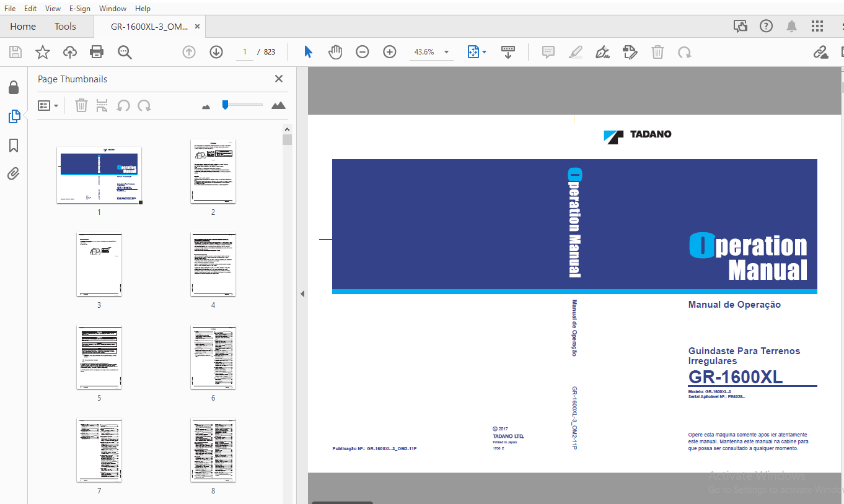Select the page 6 thumbnail
Viewport: 844px width, 504px height.
213,357
